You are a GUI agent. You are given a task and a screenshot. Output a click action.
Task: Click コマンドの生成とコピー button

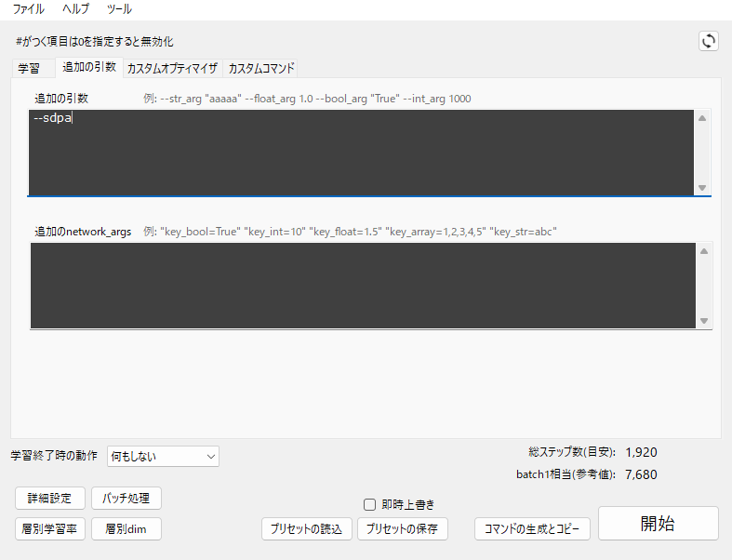532,528
